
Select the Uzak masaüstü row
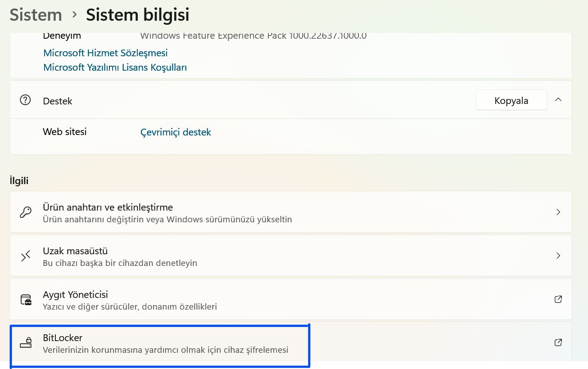pos(291,256)
